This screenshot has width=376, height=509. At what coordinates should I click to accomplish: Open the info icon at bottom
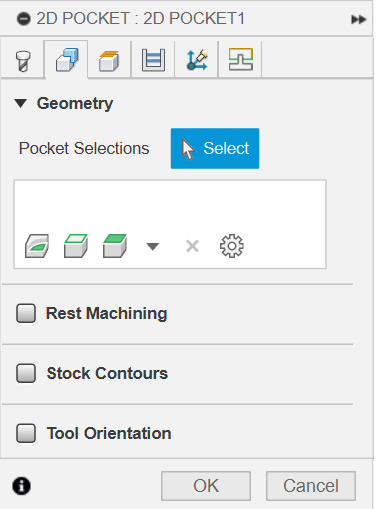(22, 486)
